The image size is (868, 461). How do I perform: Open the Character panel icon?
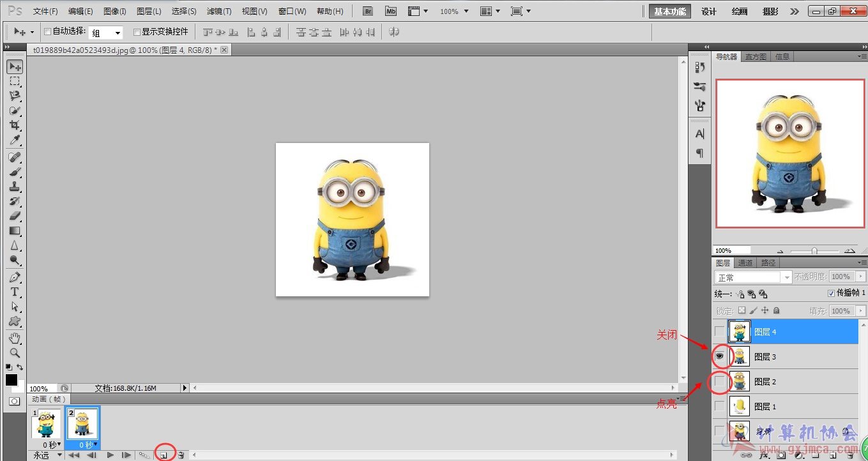(x=700, y=134)
